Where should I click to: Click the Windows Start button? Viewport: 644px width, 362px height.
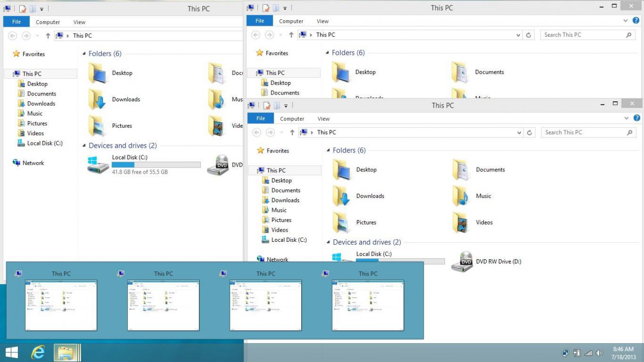12,353
